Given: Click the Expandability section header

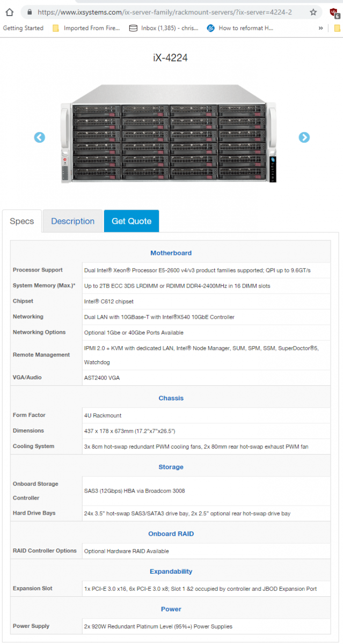Looking at the screenshot, I should [x=171, y=572].
